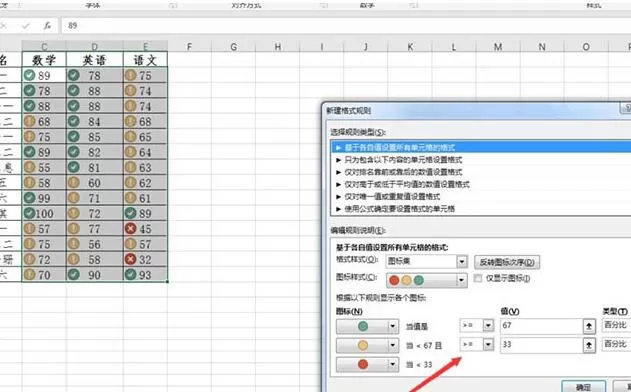Select column header G
This screenshot has height=392, width=631.
pos(233,47)
